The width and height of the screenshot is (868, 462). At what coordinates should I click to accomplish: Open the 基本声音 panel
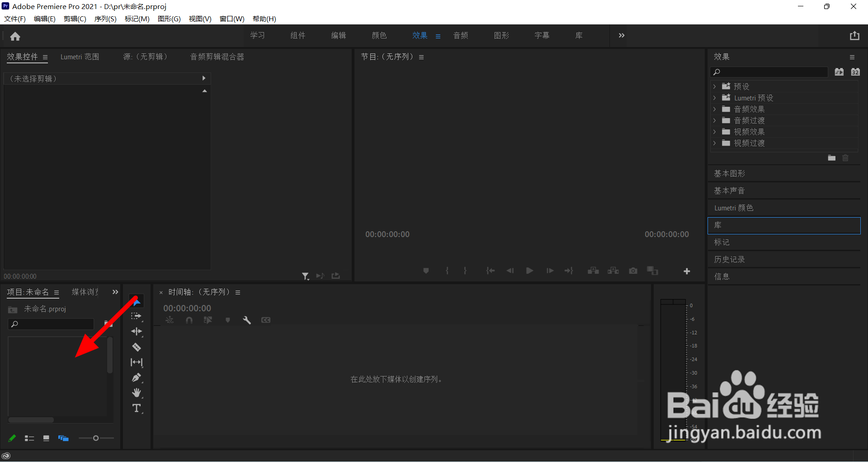tap(784, 191)
